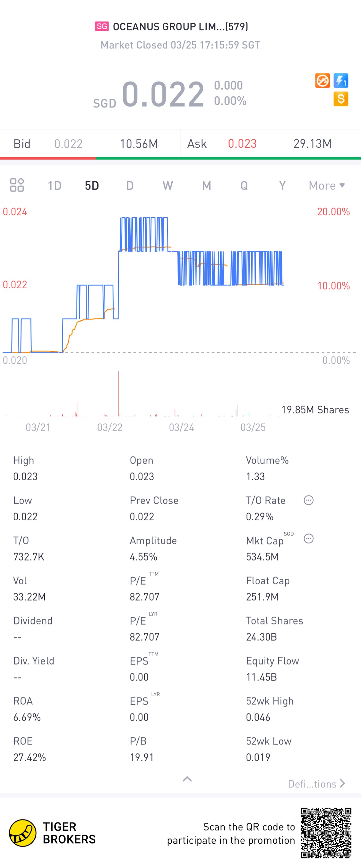
Task: Tap the Tiger Brokers logo
Action: (22, 833)
